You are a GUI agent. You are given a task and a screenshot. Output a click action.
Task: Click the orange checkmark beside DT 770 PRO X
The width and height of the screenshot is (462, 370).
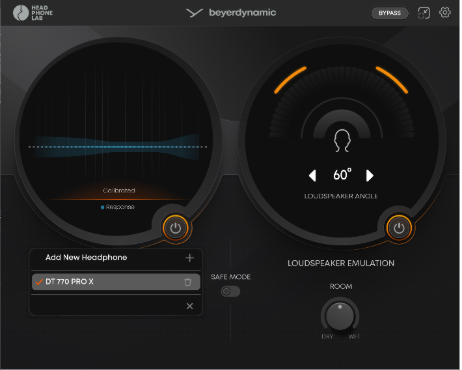click(39, 282)
